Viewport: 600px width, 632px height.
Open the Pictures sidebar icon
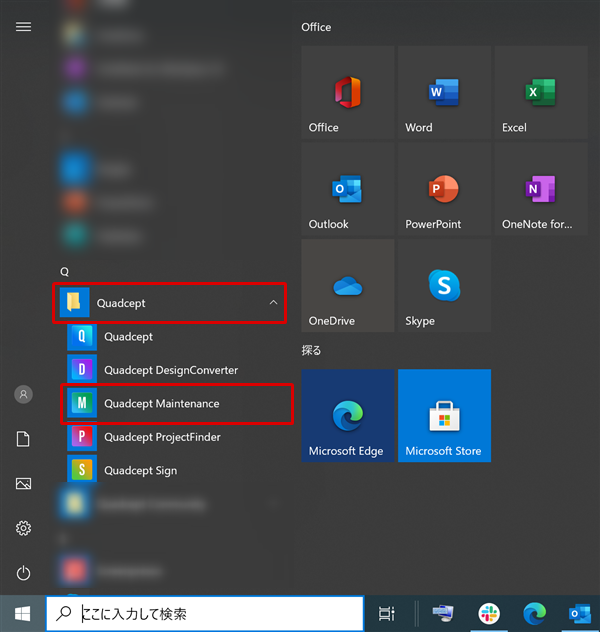23,483
